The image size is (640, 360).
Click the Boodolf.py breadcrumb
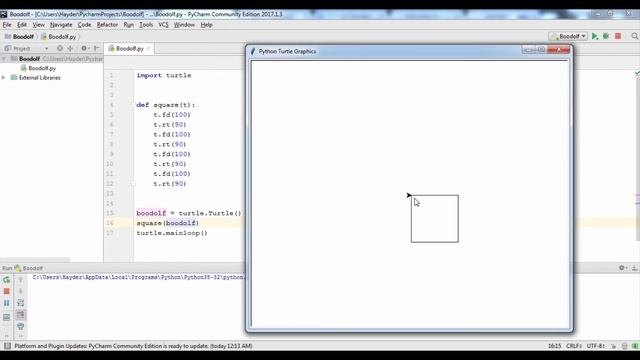coord(58,37)
